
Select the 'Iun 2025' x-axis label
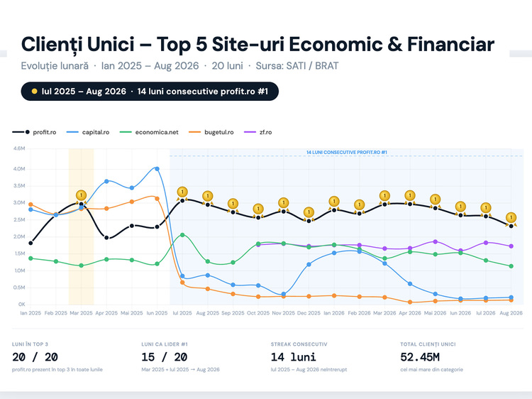(157, 313)
